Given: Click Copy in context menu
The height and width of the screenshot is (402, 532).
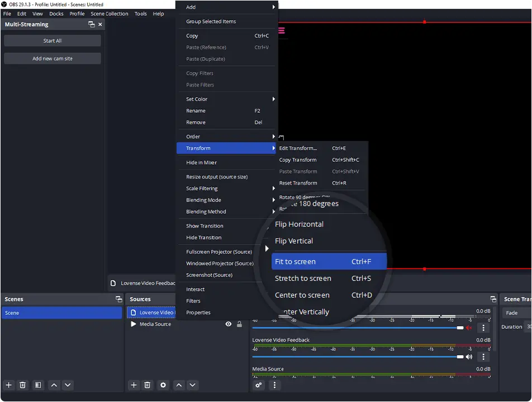Looking at the screenshot, I should click(x=226, y=36).
